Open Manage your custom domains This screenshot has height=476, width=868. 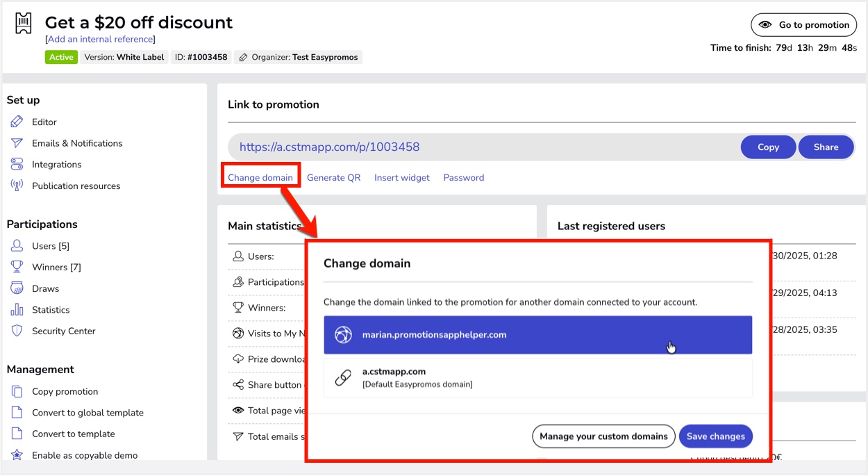coord(603,436)
